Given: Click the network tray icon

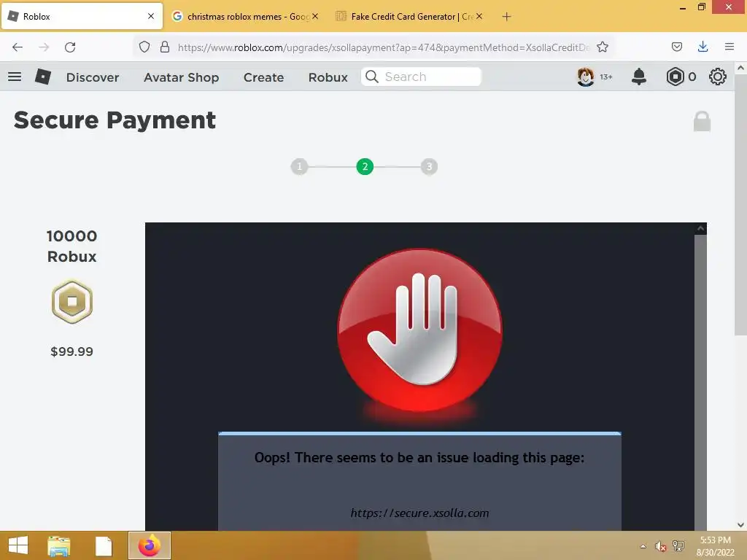Looking at the screenshot, I should point(678,546).
